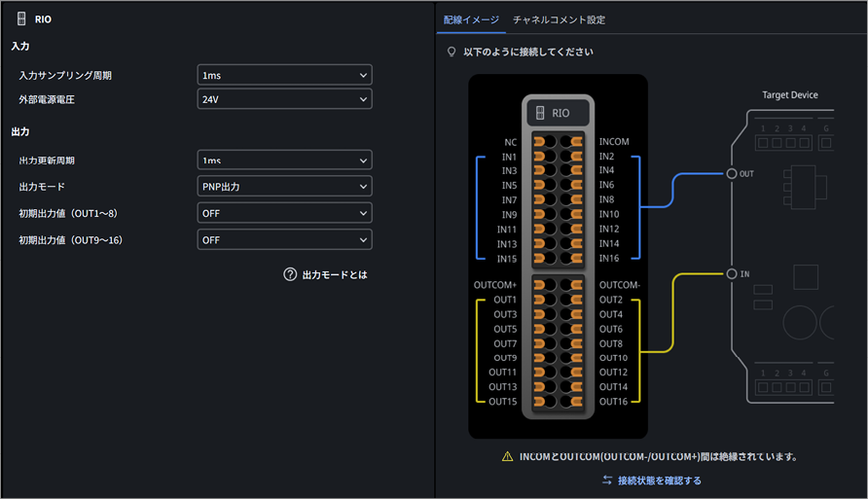Click the OUTCOM+ terminal label
The image size is (868, 499).
495,285
